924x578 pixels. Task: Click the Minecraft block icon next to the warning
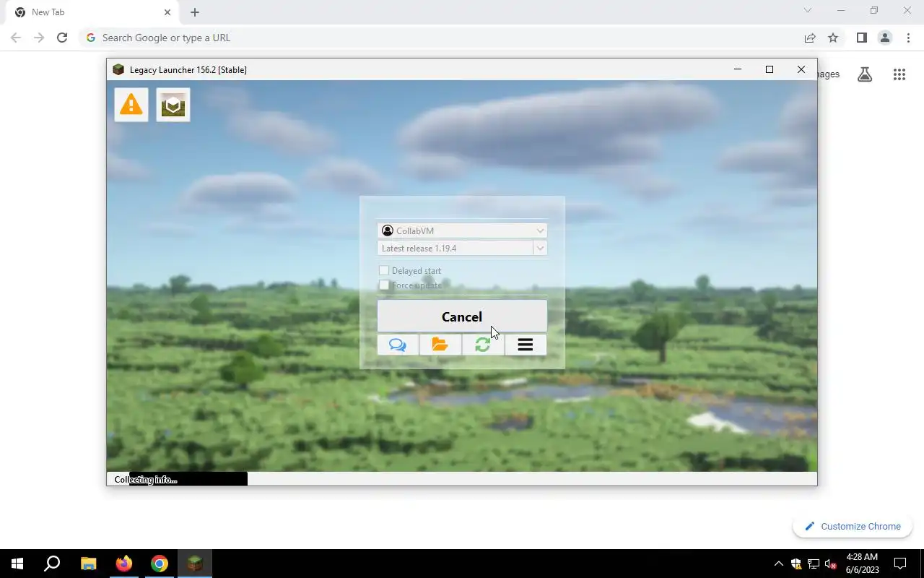pos(173,105)
